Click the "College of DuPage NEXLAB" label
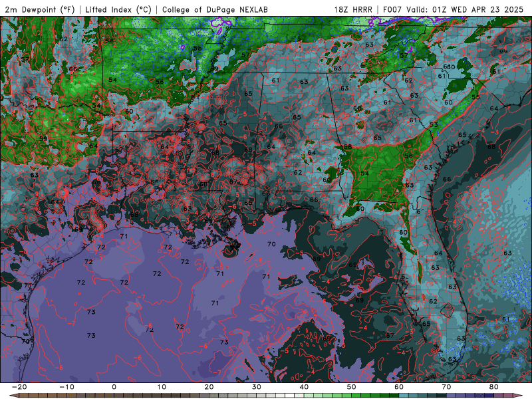This screenshot has width=532, height=399. (215, 9)
